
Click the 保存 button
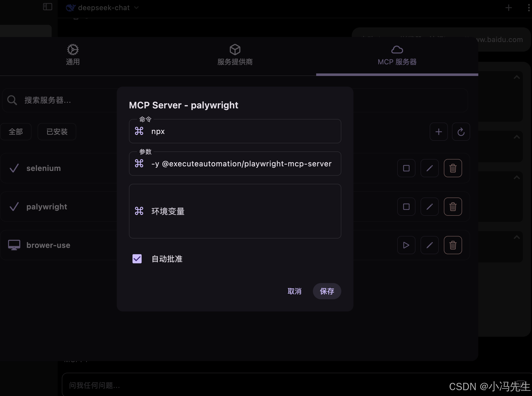point(327,291)
